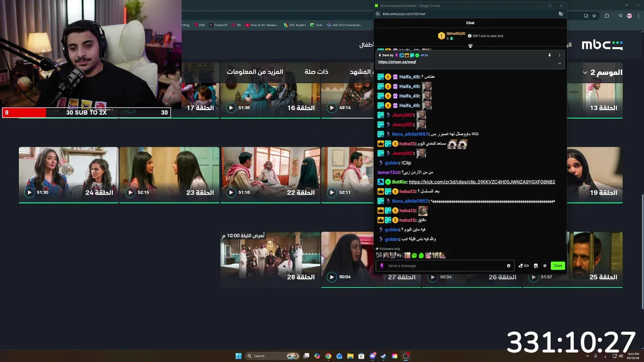
Task: Play episode الحلقة 26 via its play icon
Action: 432,277
